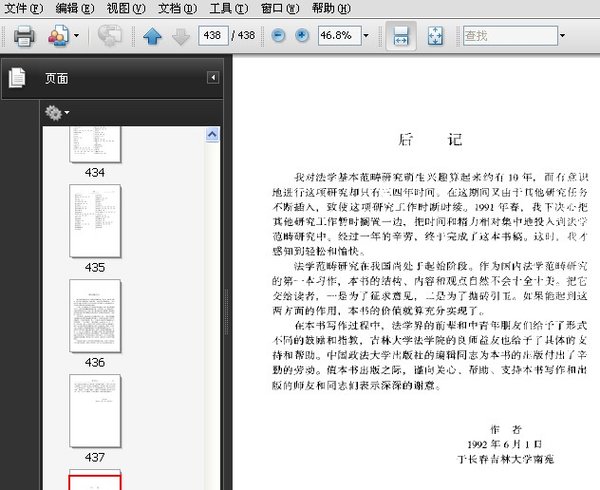
Task: Select page 436 thumbnail
Action: (x=95, y=315)
